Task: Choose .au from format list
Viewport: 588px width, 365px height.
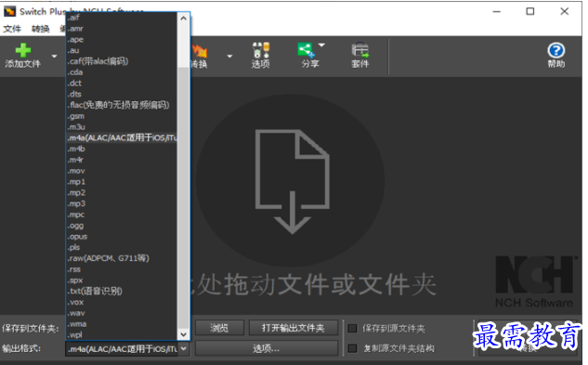Action: 122,50
